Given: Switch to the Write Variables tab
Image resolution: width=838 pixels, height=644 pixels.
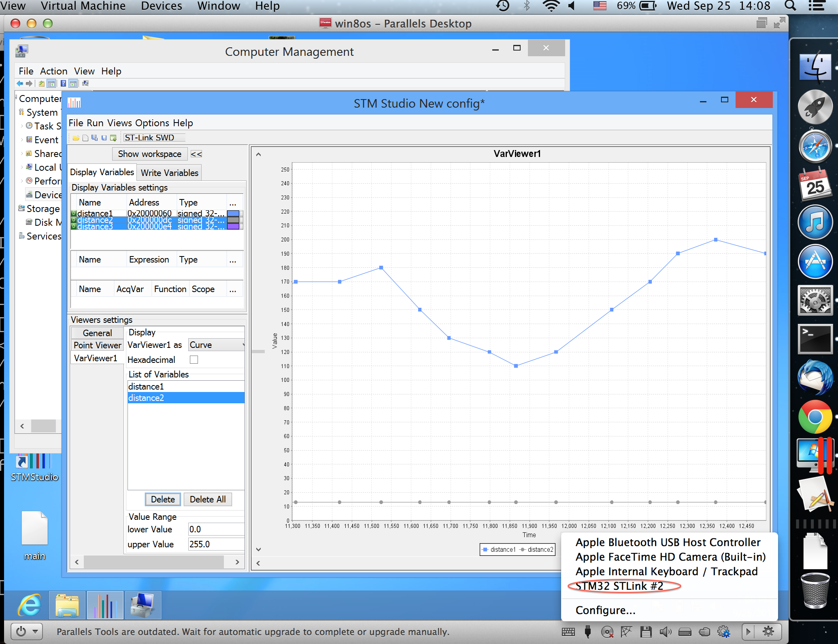Looking at the screenshot, I should 169,173.
